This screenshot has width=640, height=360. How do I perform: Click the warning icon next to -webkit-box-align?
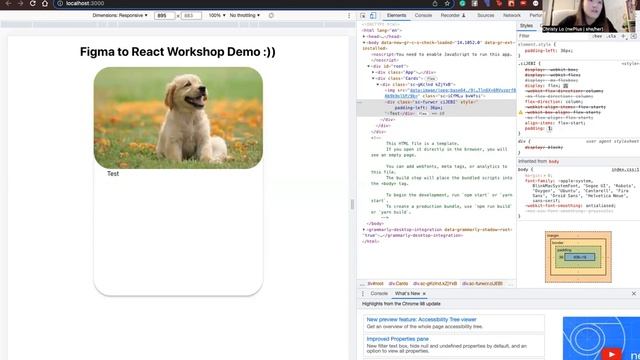click(520, 112)
